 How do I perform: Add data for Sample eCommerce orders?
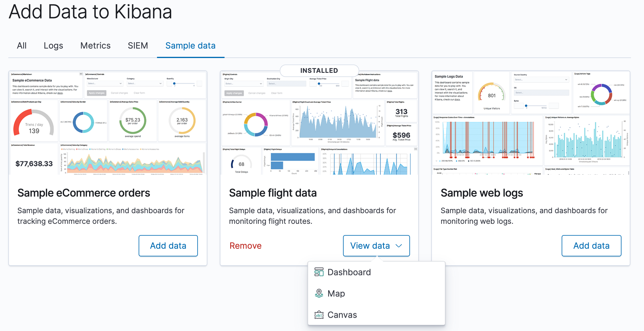tap(168, 246)
